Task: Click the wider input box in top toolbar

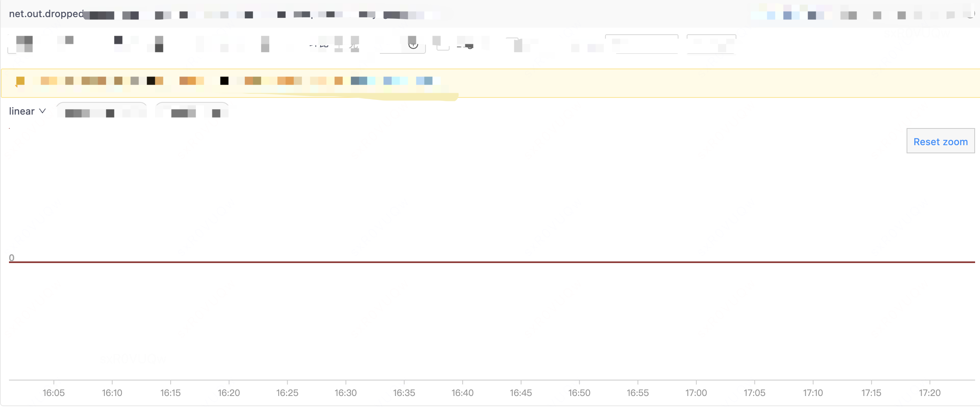Action: [x=641, y=44]
